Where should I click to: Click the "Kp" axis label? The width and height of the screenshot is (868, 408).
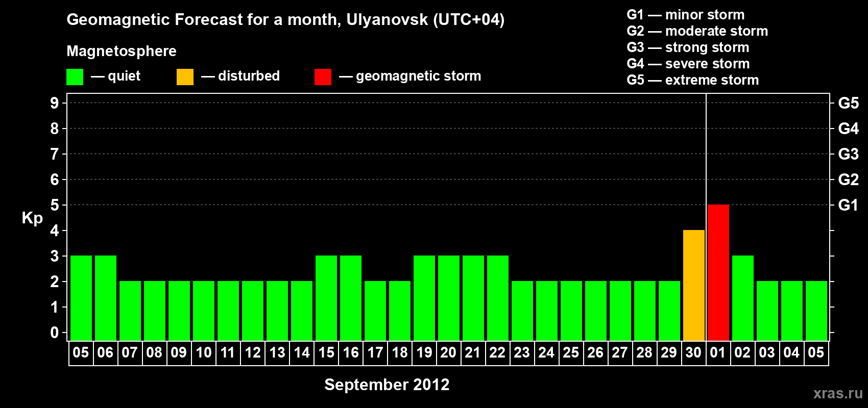tap(32, 218)
